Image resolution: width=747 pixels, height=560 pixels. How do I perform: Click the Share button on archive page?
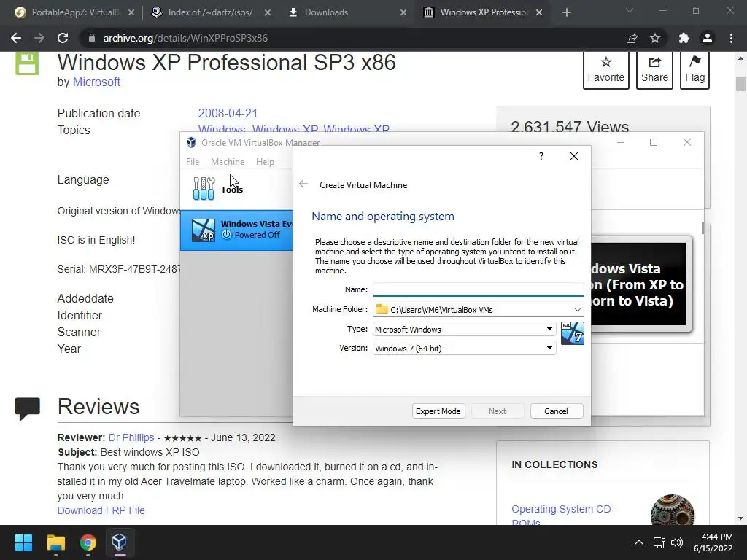click(x=654, y=69)
